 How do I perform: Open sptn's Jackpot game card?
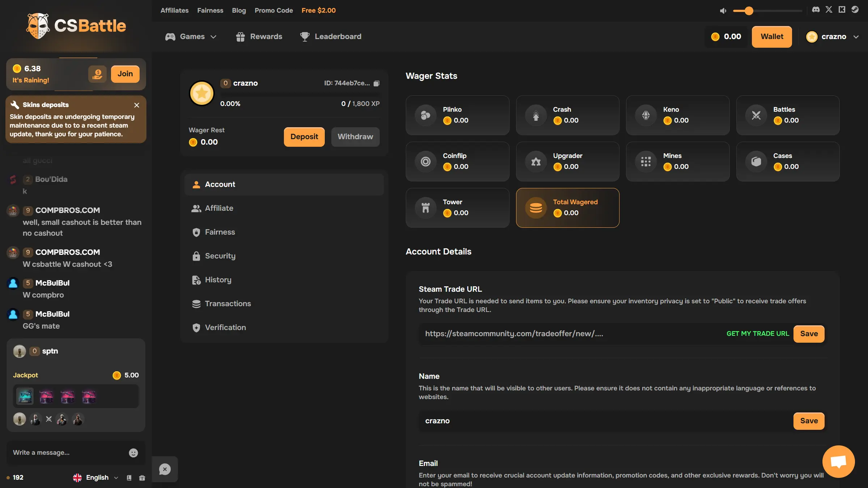coord(76,385)
